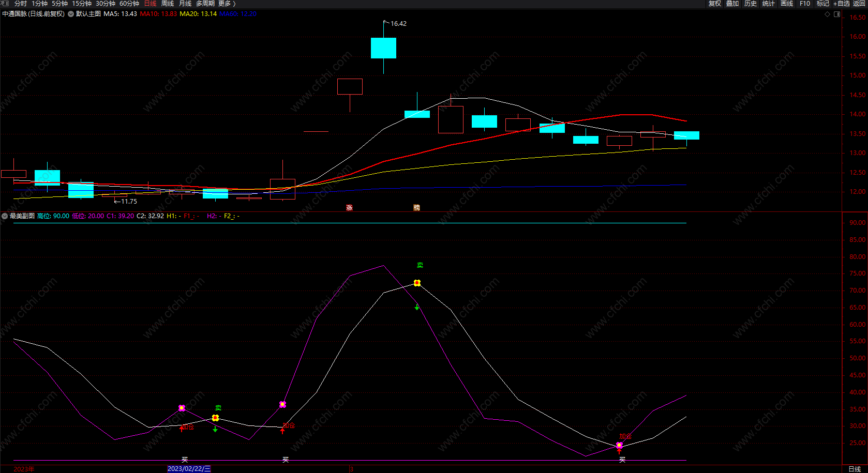Click the diamond icon at main chart corner
The image size is (868, 473).
(x=827, y=14)
